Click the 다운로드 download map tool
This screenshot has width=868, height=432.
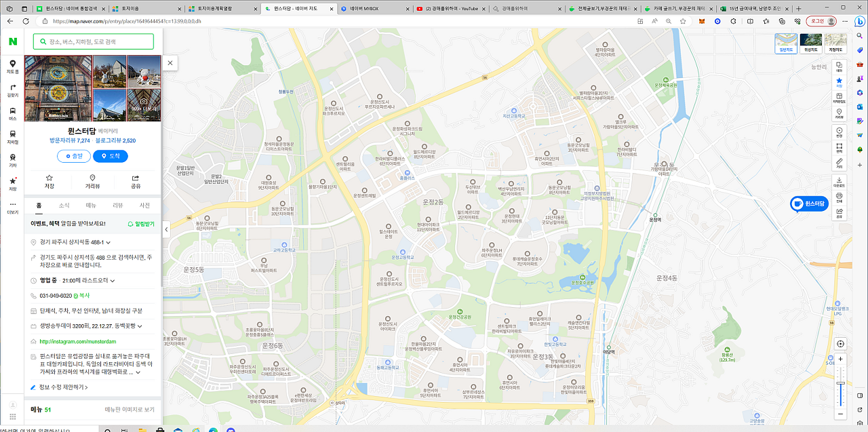[x=839, y=181]
